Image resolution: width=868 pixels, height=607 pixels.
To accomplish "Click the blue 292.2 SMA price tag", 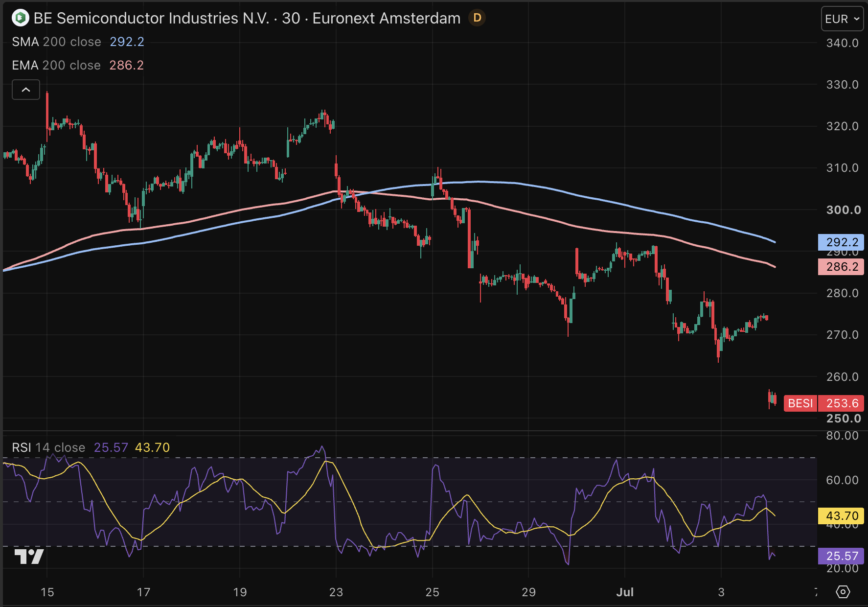I will point(841,242).
